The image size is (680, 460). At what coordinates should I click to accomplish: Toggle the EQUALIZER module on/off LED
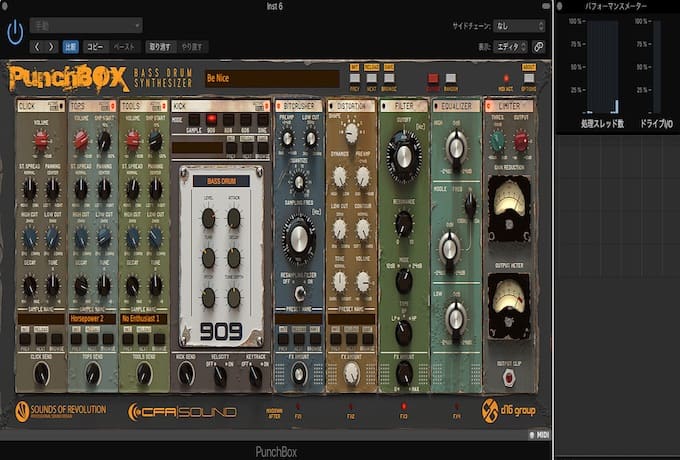click(x=436, y=106)
